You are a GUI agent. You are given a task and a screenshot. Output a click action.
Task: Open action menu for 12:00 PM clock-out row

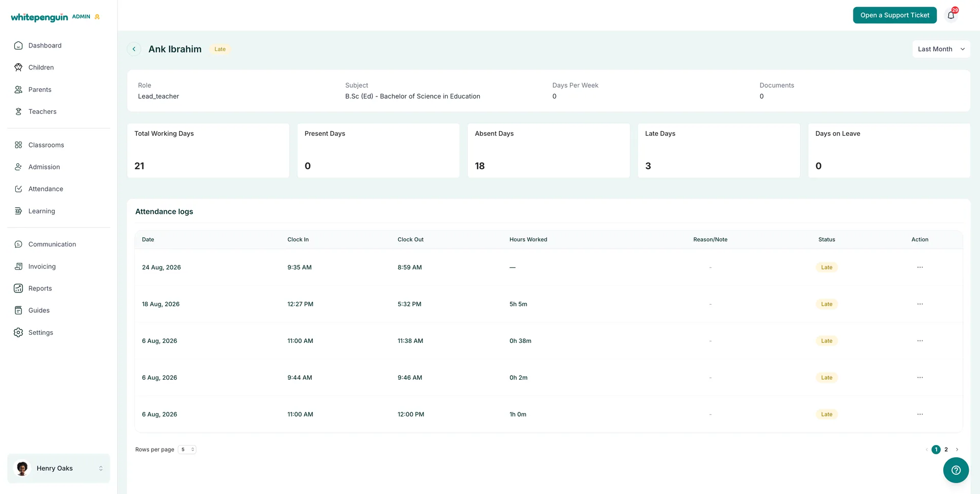coord(920,414)
